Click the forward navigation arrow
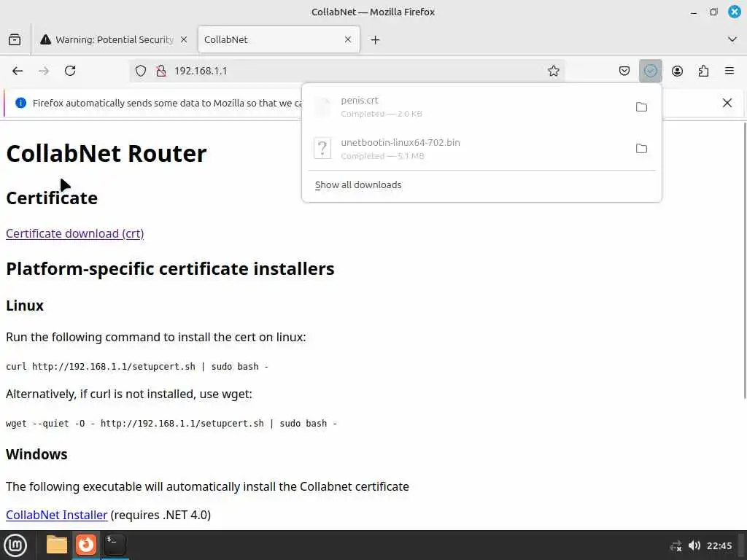 [x=44, y=71]
